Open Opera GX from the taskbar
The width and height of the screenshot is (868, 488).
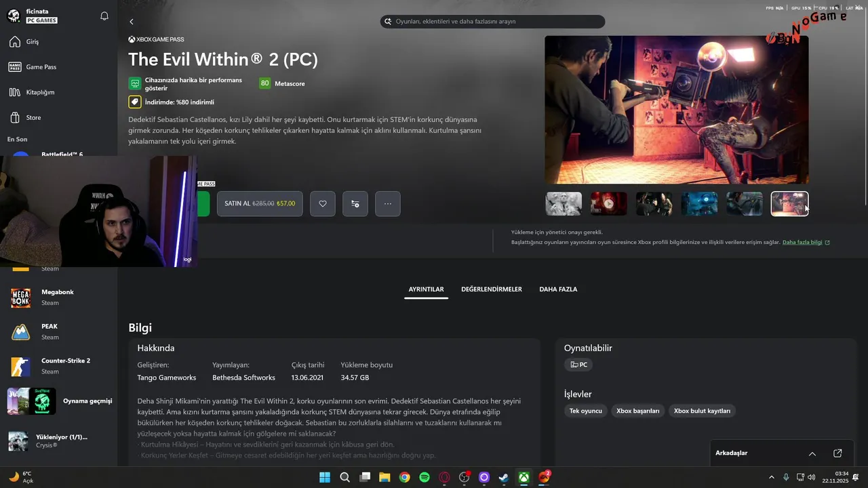[444, 477]
